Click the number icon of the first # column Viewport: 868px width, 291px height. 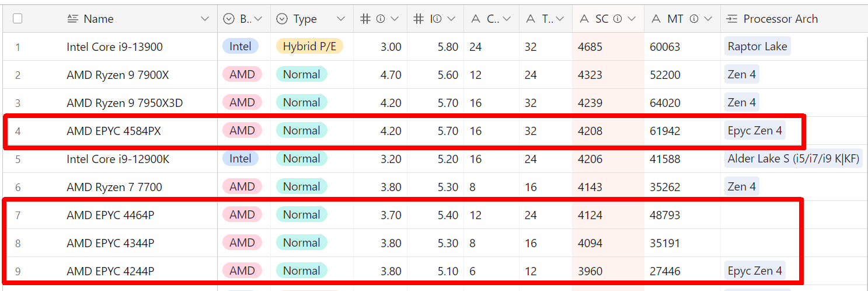coord(365,19)
